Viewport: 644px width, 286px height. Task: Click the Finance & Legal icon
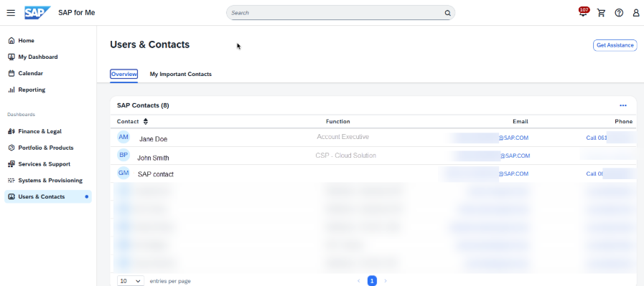[11, 131]
